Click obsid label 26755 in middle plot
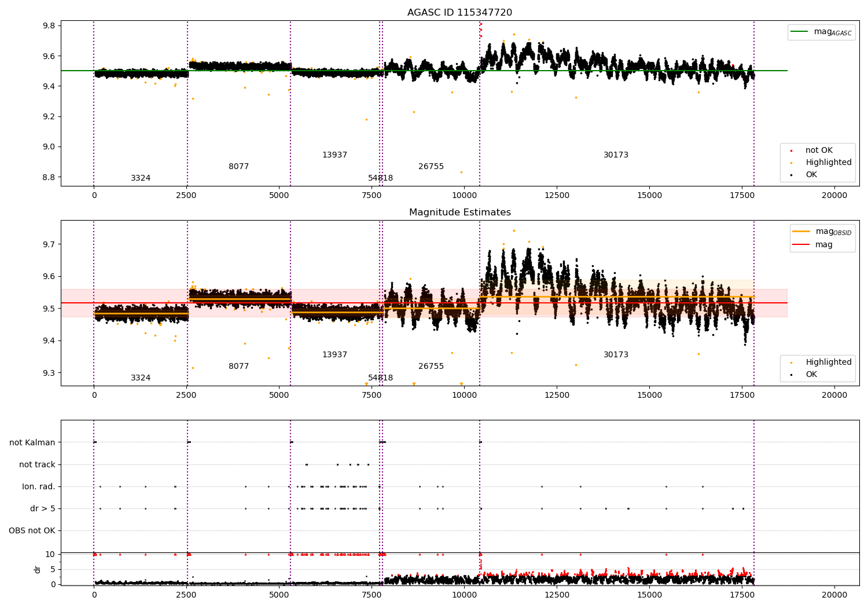This screenshot has width=868, height=608. coord(431,367)
